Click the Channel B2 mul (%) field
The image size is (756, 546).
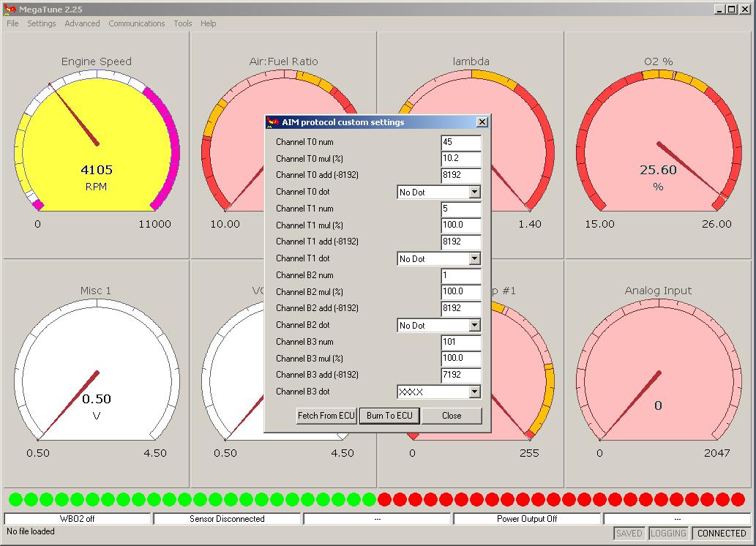[461, 292]
